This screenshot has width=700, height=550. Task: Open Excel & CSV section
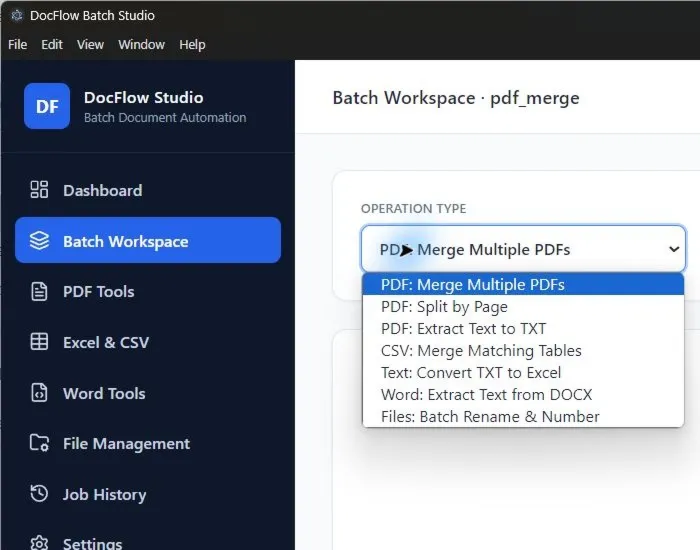[x=148, y=342]
